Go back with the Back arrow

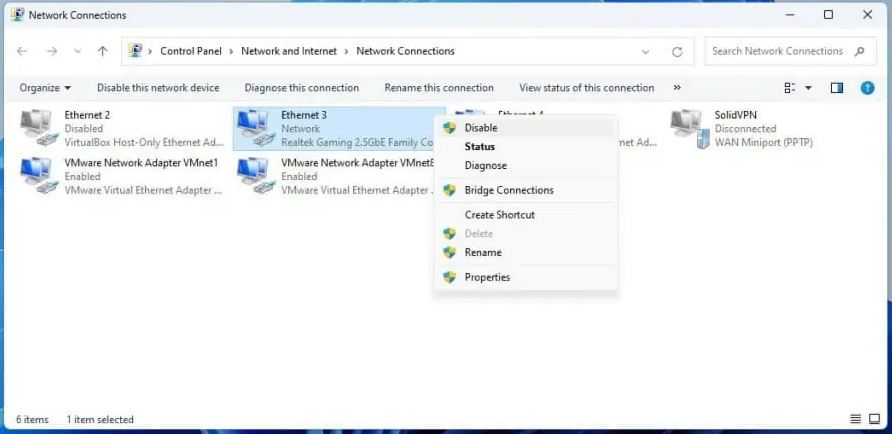click(x=22, y=51)
